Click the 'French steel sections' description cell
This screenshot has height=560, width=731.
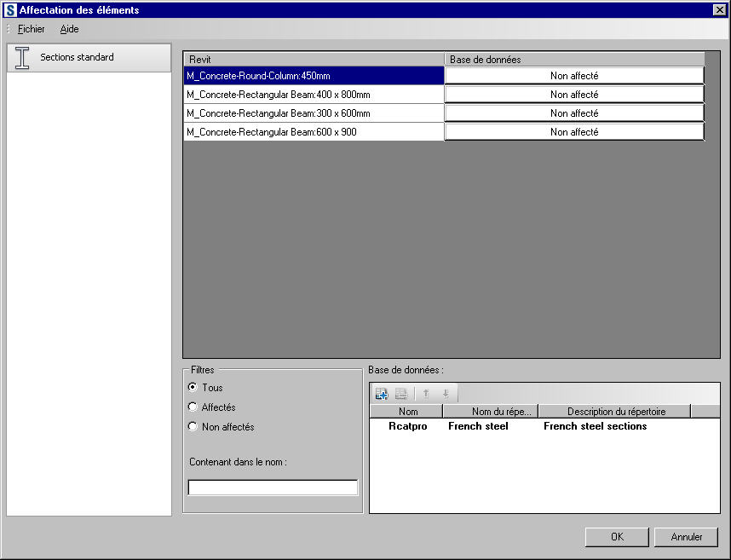595,426
